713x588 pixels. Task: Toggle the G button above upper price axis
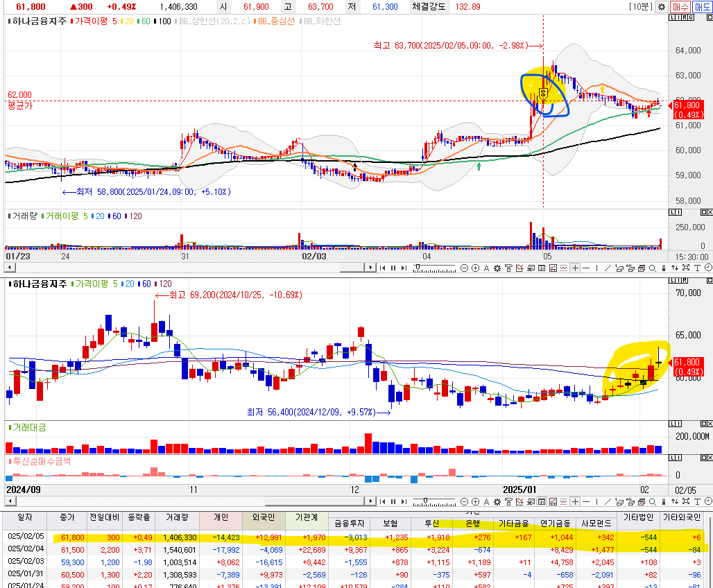(691, 17)
